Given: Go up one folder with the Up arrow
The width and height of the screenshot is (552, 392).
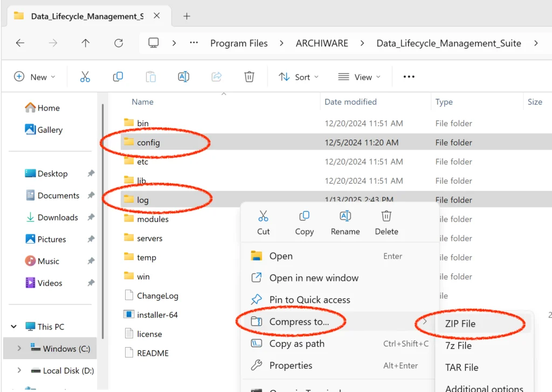Looking at the screenshot, I should [86, 43].
